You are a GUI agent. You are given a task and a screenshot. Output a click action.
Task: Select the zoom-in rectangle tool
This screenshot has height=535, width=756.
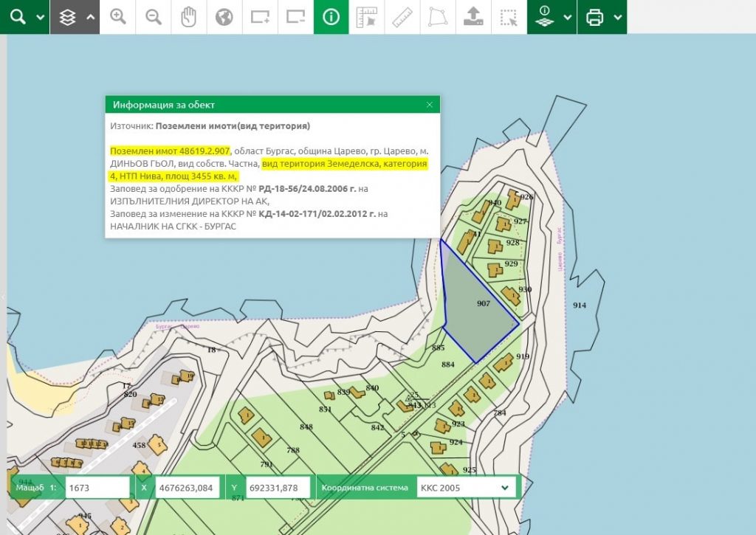tap(260, 17)
